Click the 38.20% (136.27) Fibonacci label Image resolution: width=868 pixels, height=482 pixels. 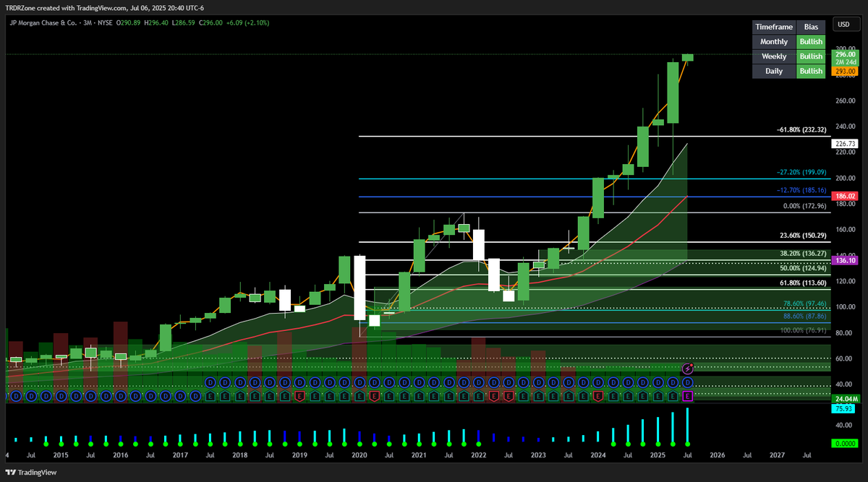[x=804, y=254]
